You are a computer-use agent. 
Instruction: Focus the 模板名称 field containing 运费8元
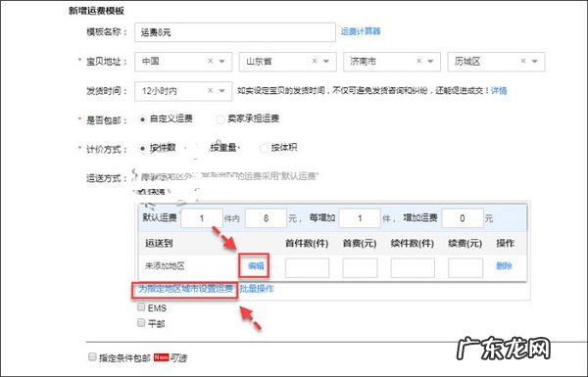[235, 32]
